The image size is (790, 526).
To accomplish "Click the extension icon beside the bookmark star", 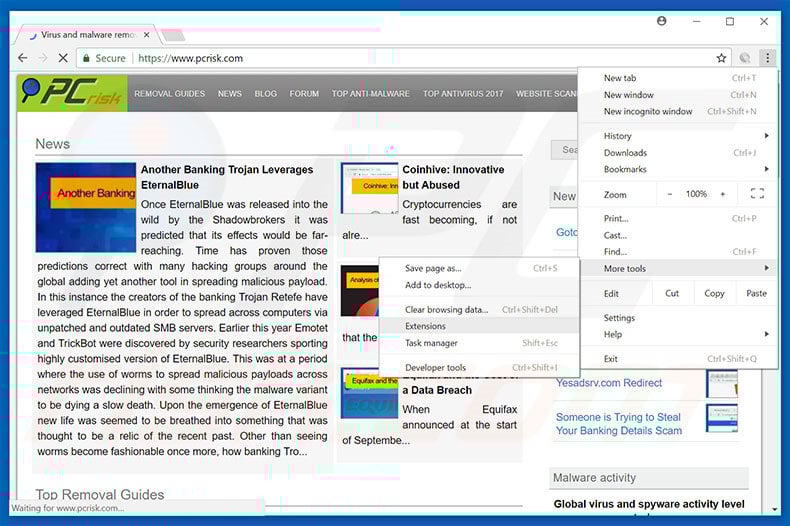I will tap(745, 58).
